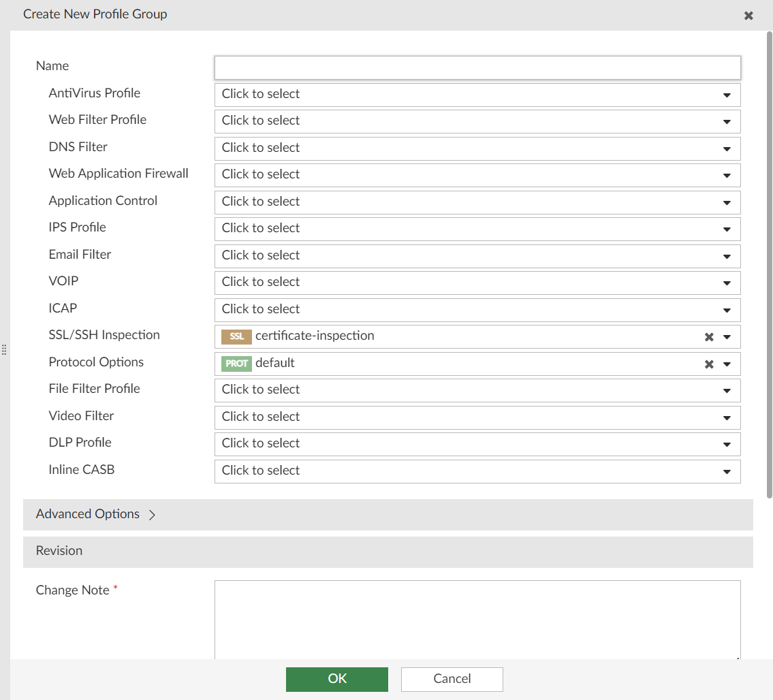Open the AntiVirus Profile dropdown
The image size is (773, 700).
[728, 95]
